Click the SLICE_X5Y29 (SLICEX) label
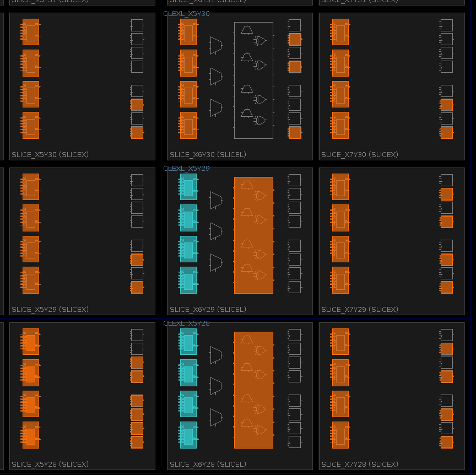 click(50, 310)
